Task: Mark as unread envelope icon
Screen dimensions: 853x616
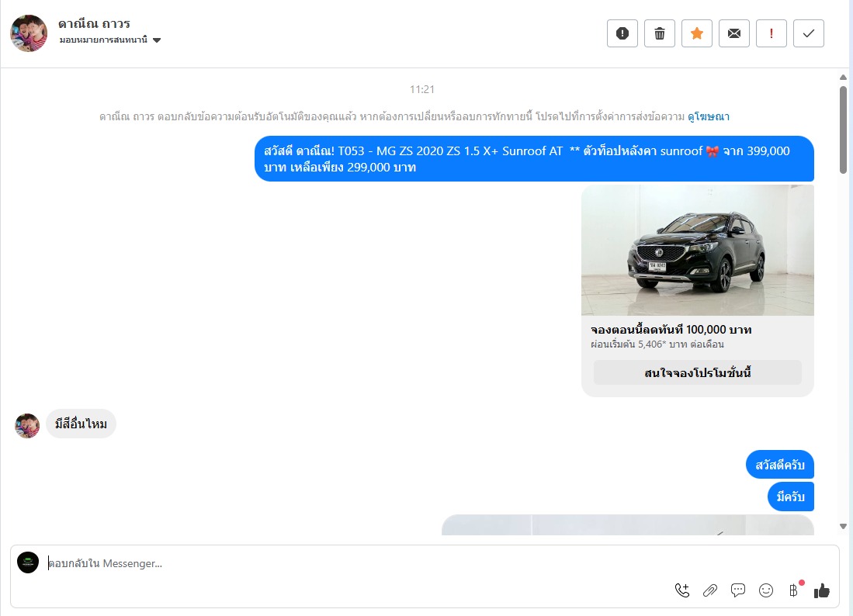Action: 734,33
